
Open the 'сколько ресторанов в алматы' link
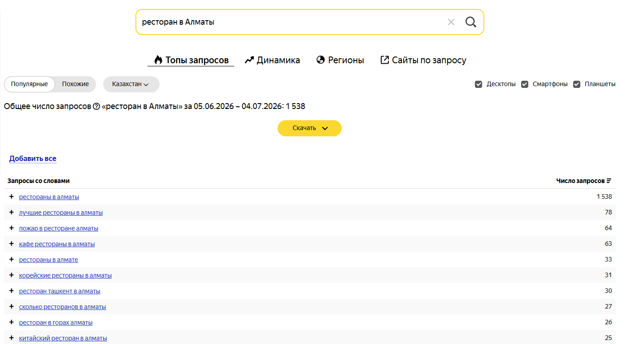(x=62, y=307)
